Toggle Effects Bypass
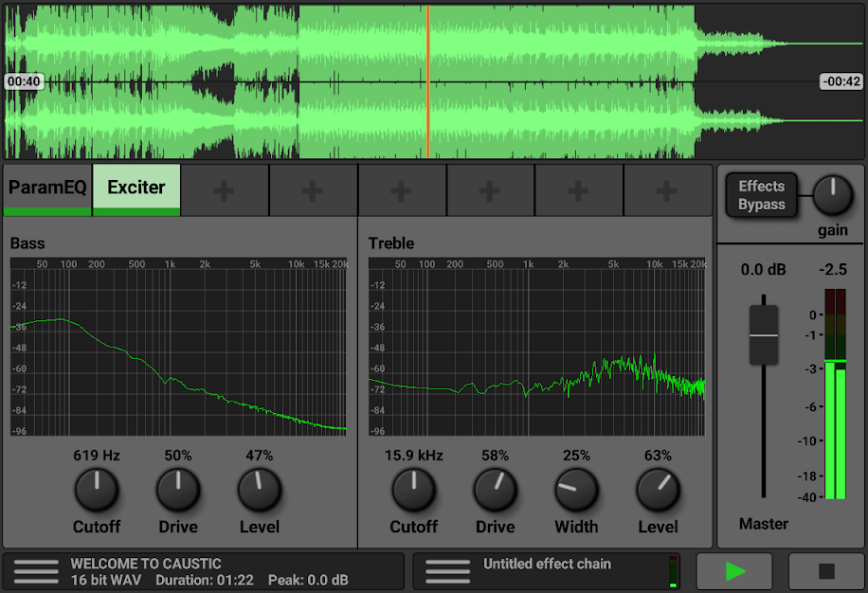868x593 pixels. pyautogui.click(x=761, y=195)
